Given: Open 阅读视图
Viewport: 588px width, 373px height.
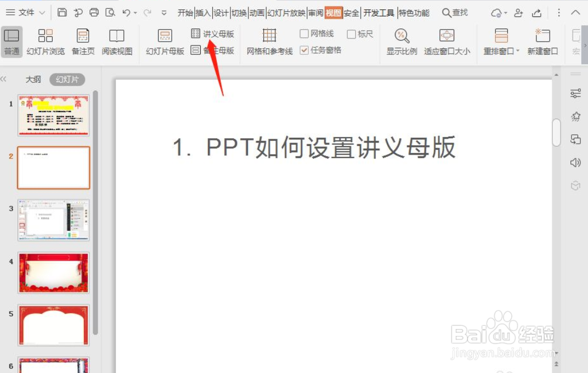Looking at the screenshot, I should [x=117, y=42].
